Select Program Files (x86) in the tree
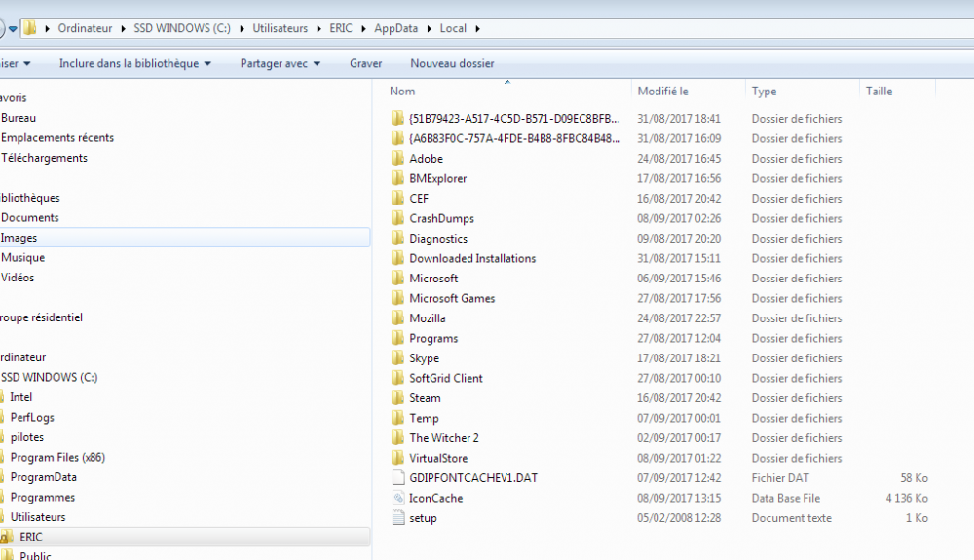This screenshot has width=974, height=560. 57,457
